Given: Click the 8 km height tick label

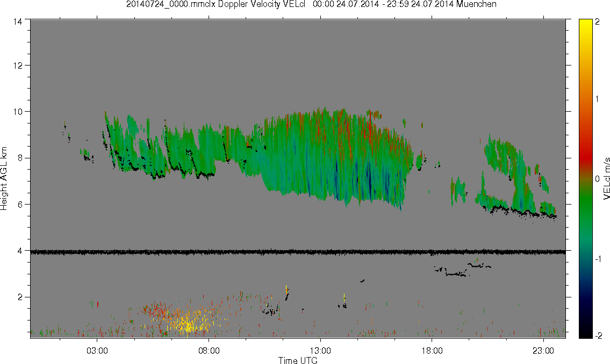Looking at the screenshot, I should point(20,158).
